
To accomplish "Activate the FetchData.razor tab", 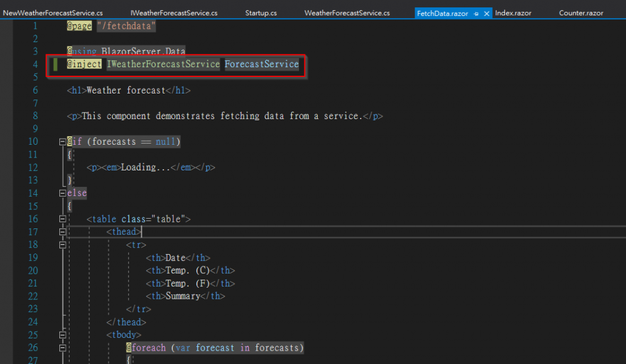I will (443, 13).
